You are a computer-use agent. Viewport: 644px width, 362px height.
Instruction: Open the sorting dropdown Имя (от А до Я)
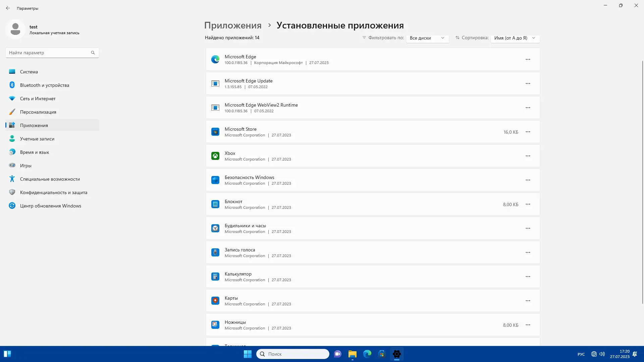point(515,38)
